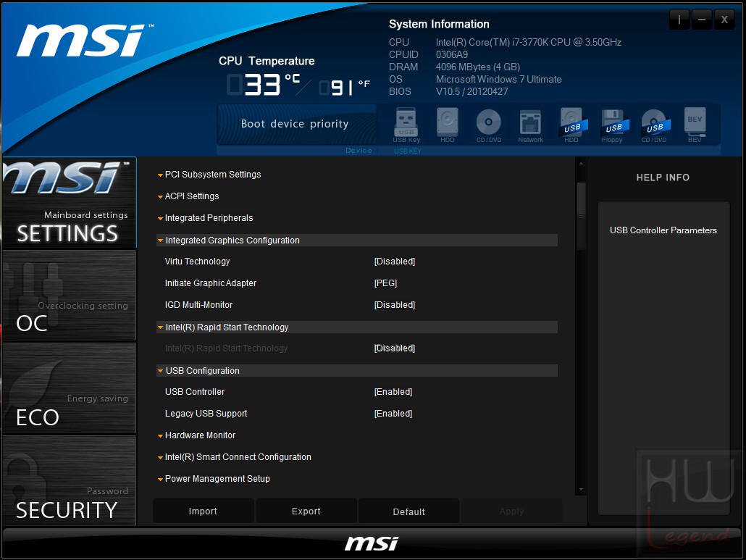Image resolution: width=746 pixels, height=560 pixels.
Task: Select the USB CD/DVD boot device icon
Action: (654, 125)
